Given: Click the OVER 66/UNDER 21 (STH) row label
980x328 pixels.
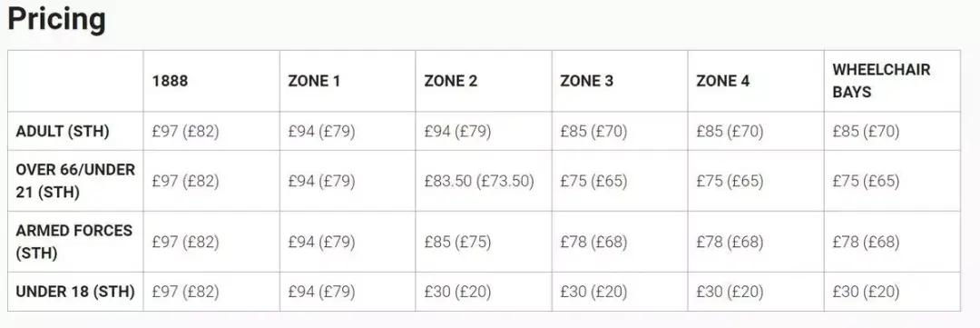Looking at the screenshot, I should 75,181.
